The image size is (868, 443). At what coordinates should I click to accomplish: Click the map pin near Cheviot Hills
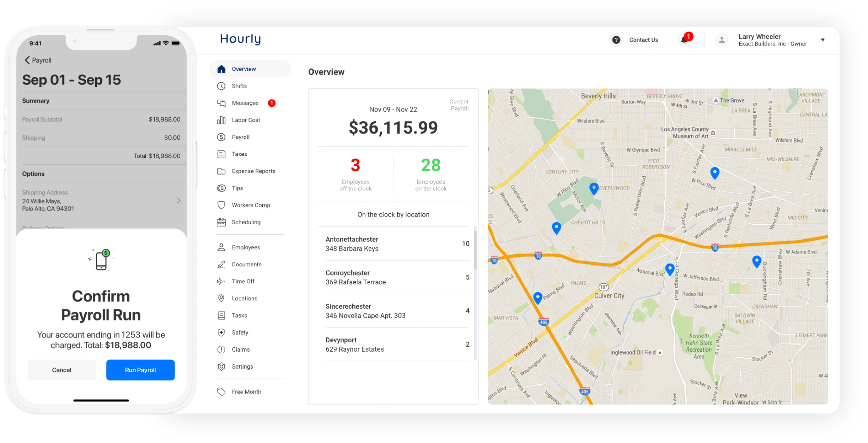(x=557, y=228)
